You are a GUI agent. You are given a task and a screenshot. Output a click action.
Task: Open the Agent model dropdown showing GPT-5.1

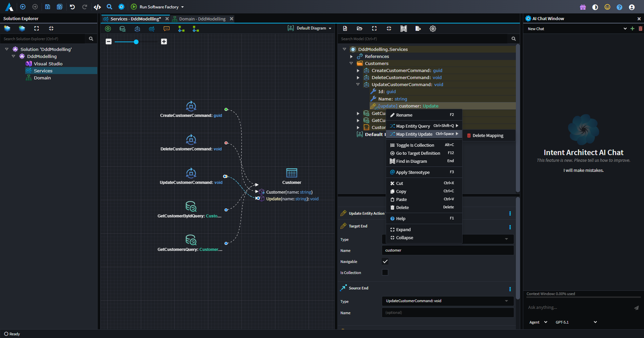point(575,322)
